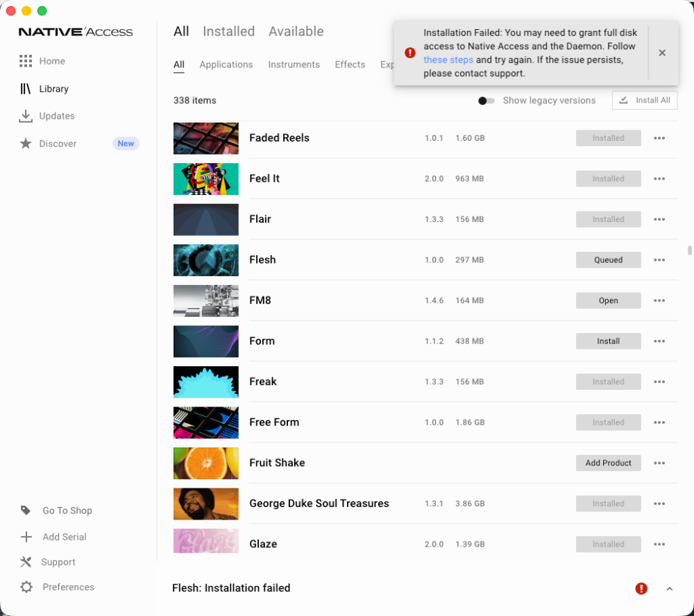Click the FM8 thumbnail image

206,300
